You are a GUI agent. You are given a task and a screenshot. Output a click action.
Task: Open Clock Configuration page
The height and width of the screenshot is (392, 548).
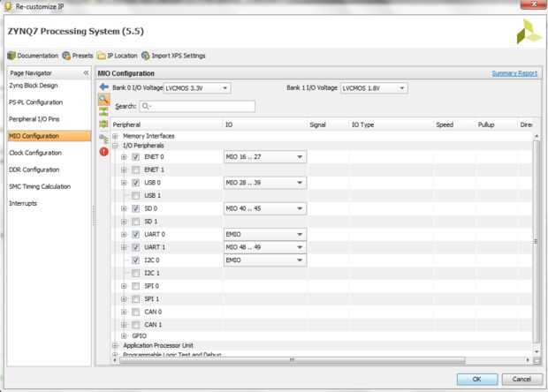35,153
